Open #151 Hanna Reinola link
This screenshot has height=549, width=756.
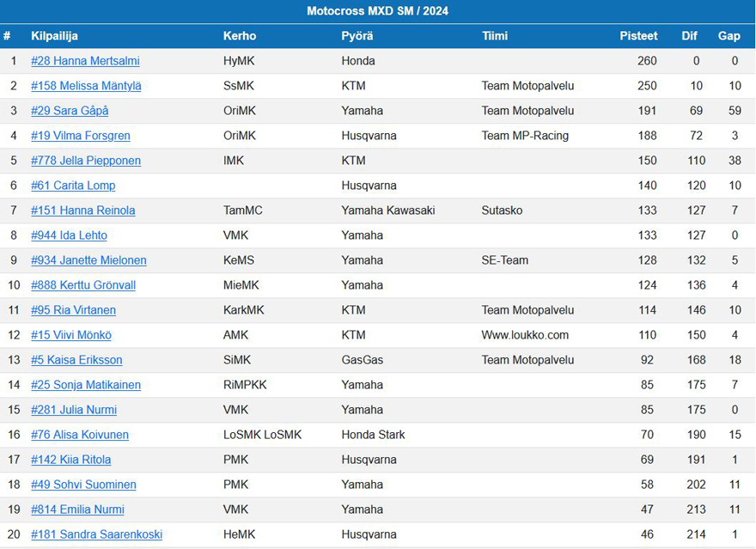pyautogui.click(x=83, y=210)
